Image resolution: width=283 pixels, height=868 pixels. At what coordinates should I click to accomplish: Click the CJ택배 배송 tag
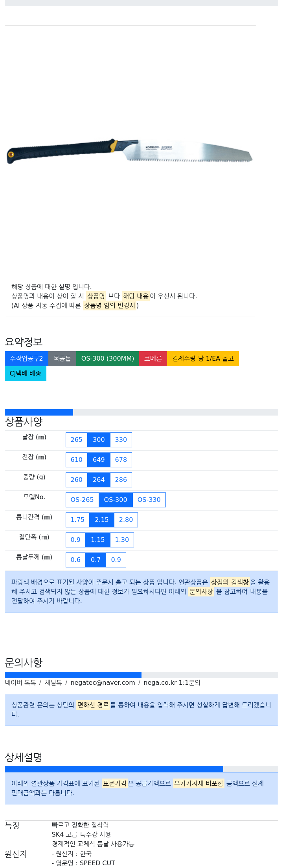click(26, 374)
